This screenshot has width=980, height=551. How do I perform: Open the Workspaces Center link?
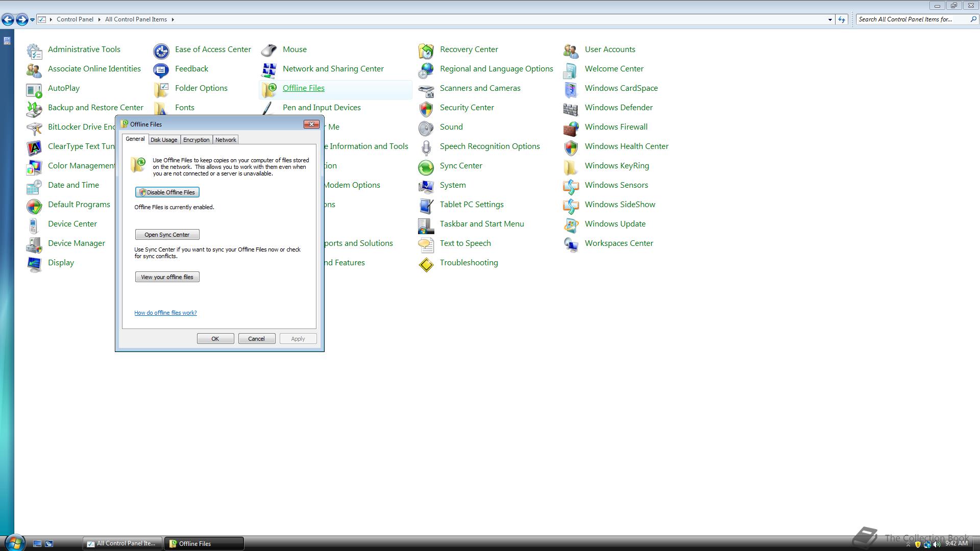(619, 243)
